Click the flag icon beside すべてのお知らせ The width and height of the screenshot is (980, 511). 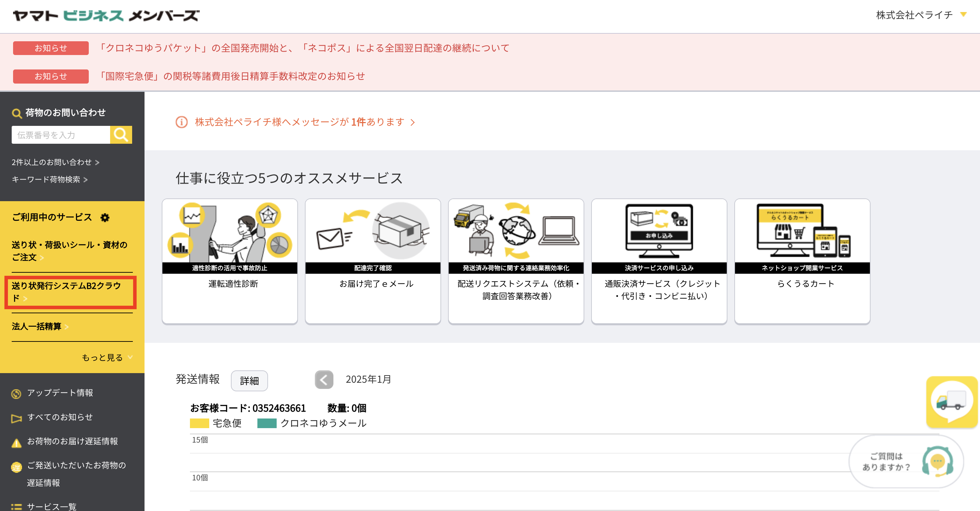click(16, 418)
